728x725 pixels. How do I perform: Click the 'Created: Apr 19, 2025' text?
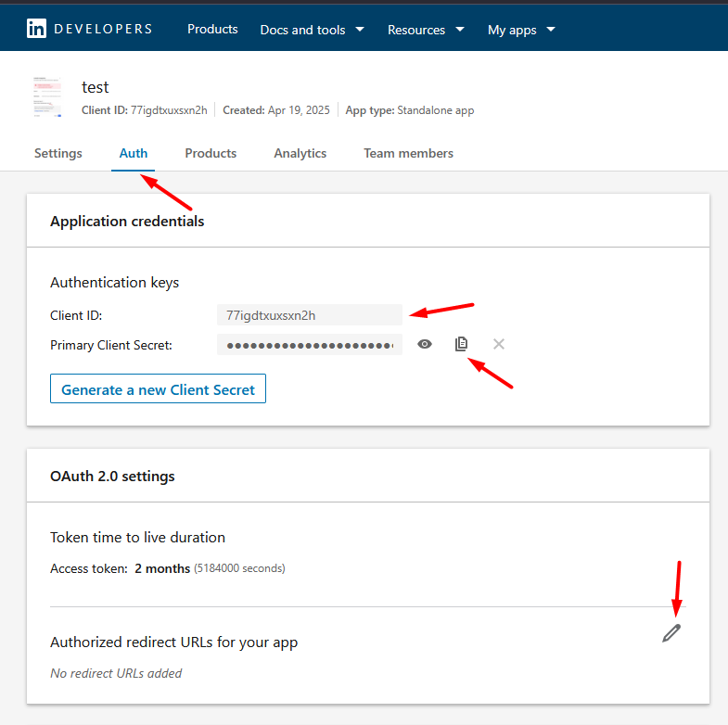click(x=276, y=110)
